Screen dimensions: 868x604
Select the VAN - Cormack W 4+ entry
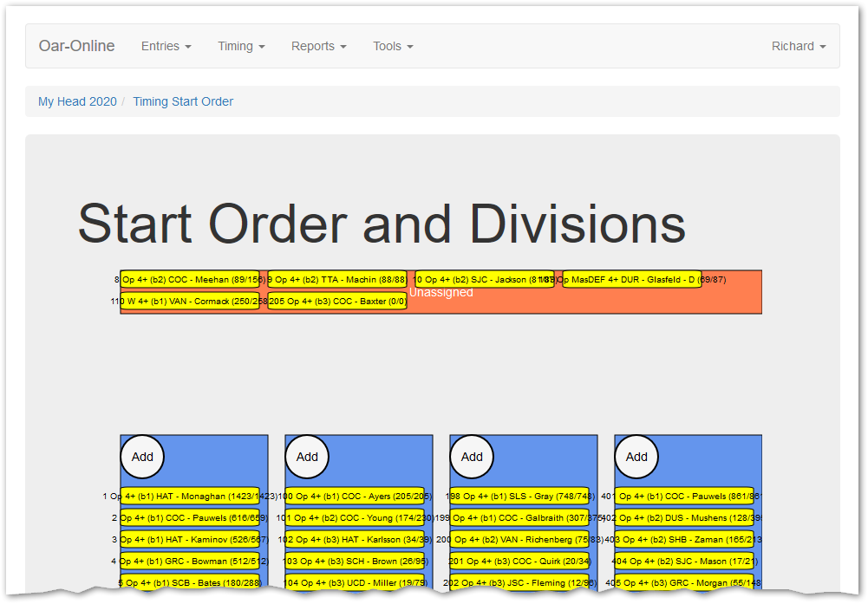pyautogui.click(x=190, y=302)
